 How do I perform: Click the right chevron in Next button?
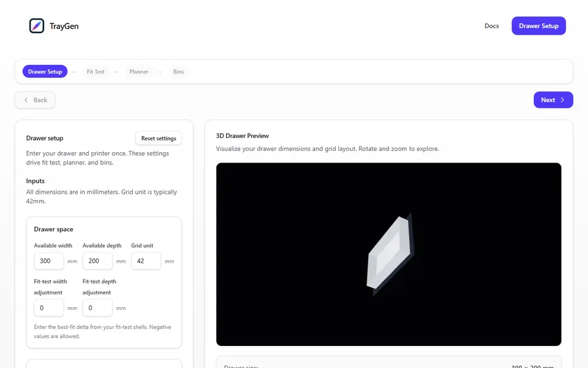(562, 100)
